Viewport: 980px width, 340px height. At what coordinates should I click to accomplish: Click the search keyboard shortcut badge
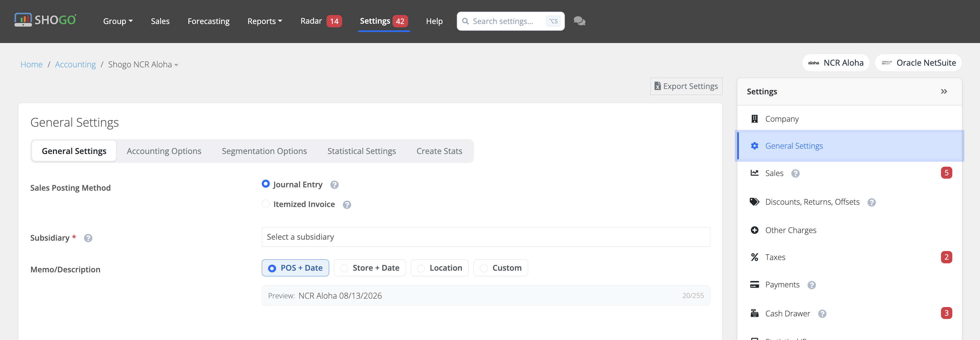tap(553, 21)
